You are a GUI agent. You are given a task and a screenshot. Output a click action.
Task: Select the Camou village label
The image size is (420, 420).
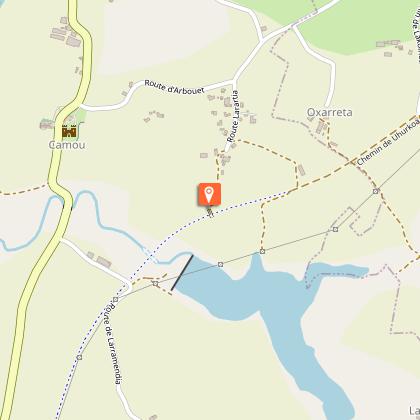click(x=67, y=145)
